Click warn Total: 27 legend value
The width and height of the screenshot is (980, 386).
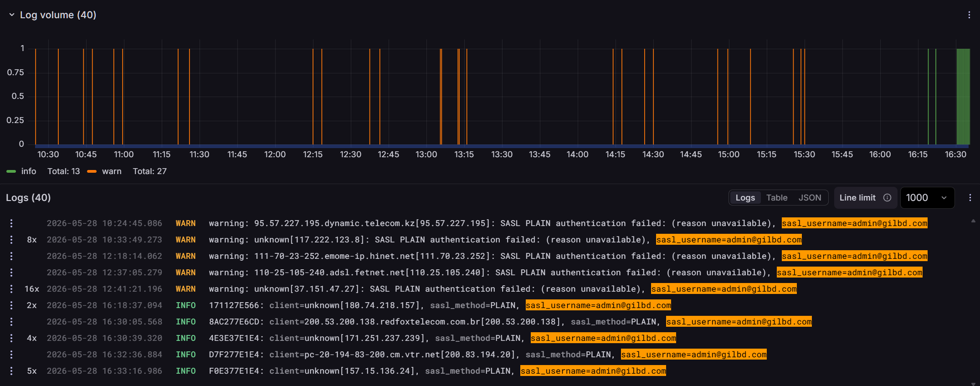(149, 171)
